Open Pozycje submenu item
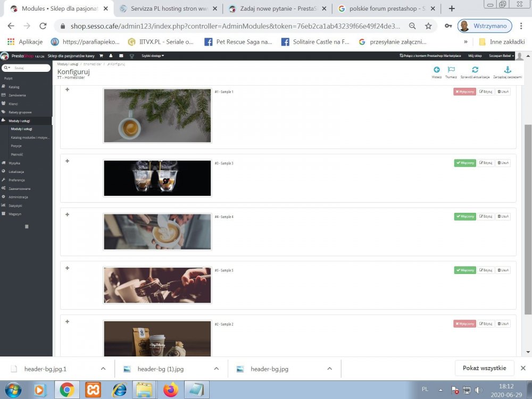 16,146
